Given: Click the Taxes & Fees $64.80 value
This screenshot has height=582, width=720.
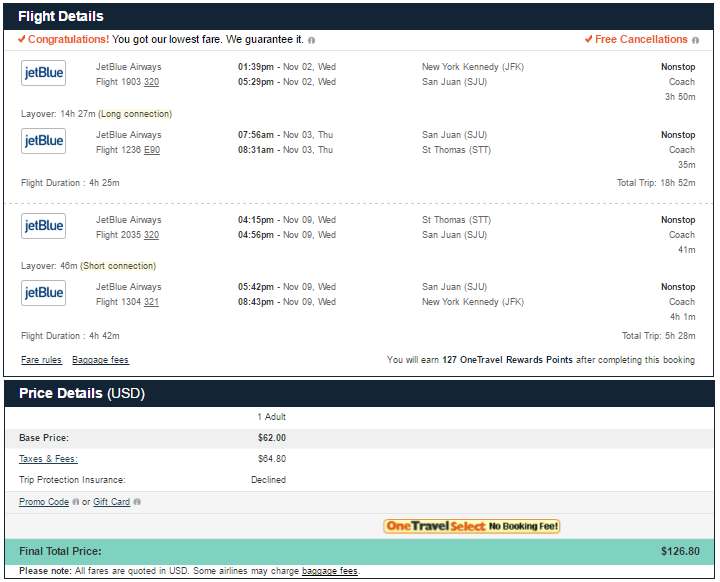Looking at the screenshot, I should pos(272,458).
